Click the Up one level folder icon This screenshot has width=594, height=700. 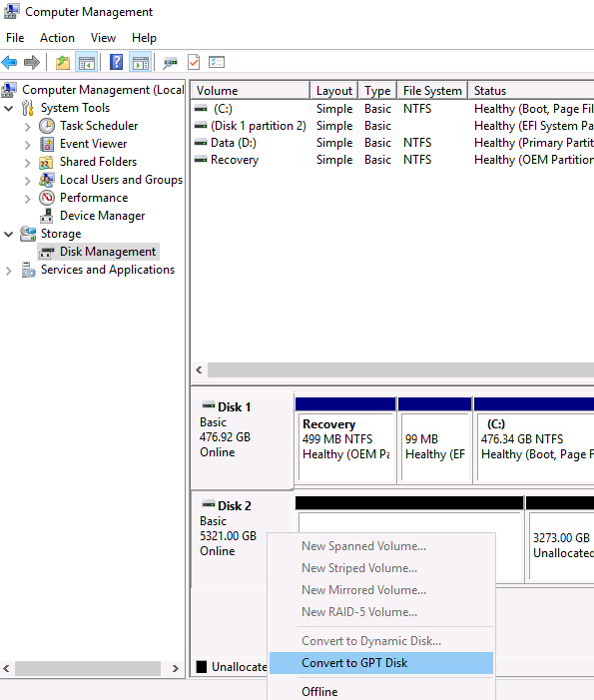coord(63,63)
